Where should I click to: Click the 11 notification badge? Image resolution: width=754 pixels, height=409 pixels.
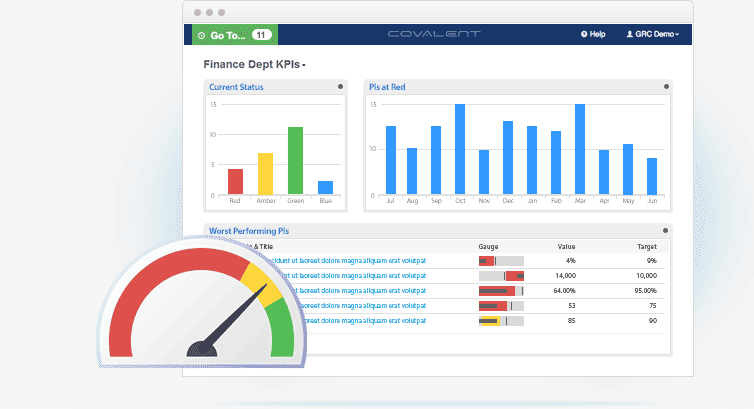click(x=262, y=35)
